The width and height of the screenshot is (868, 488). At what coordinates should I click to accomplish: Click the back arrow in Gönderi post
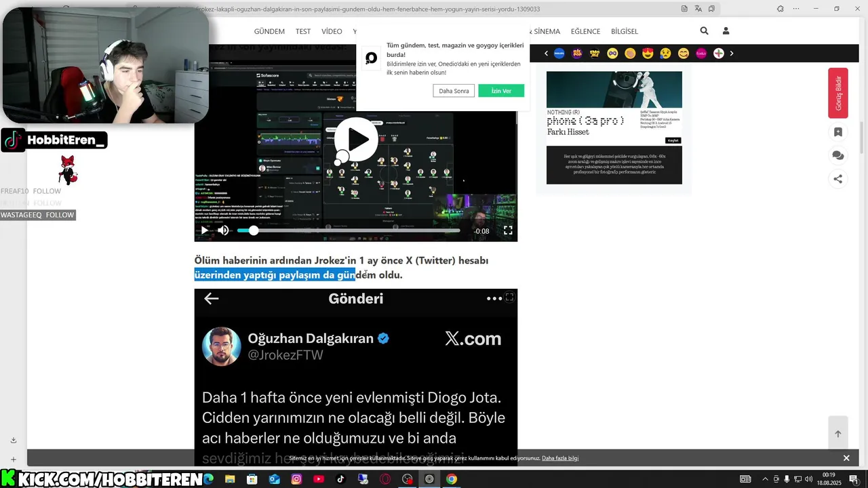(212, 298)
